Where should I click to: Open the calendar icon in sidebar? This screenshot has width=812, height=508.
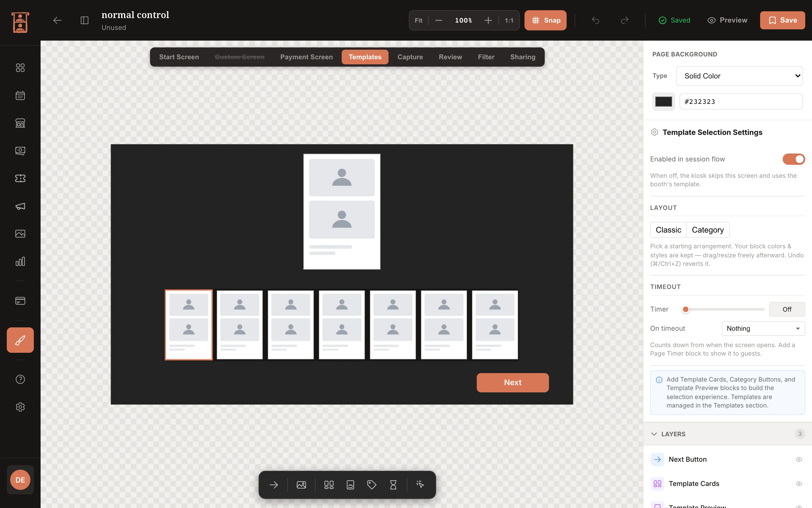point(20,95)
